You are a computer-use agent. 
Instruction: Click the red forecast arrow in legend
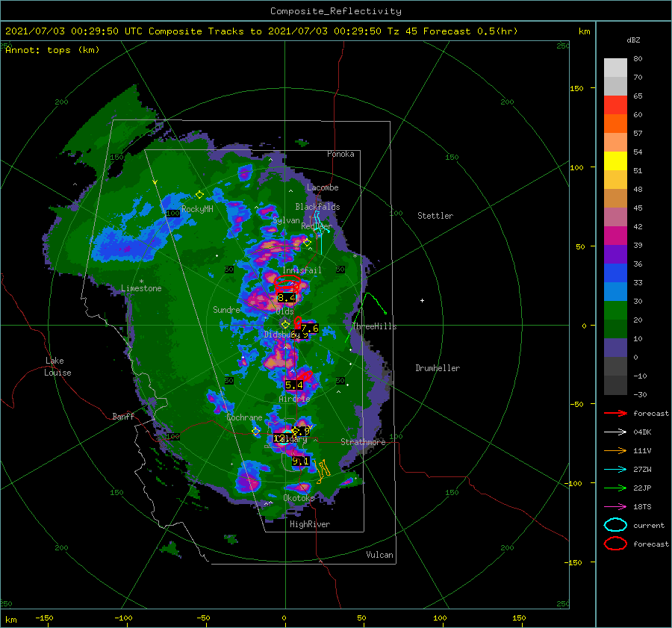tap(615, 413)
